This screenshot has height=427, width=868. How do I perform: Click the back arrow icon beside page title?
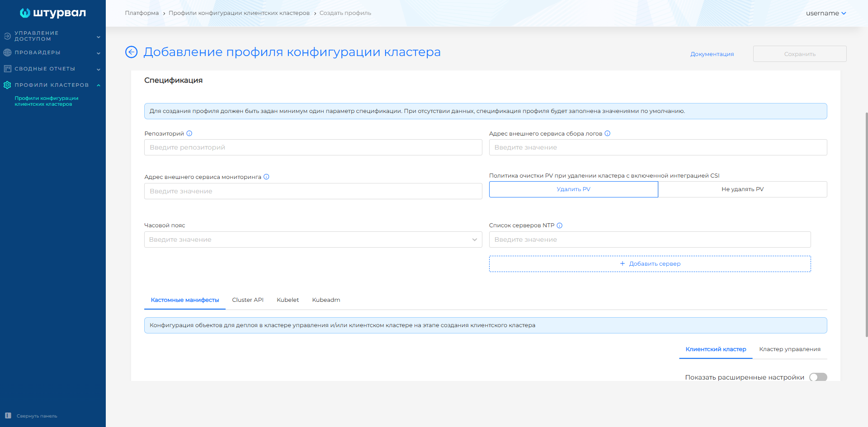pyautogui.click(x=131, y=52)
